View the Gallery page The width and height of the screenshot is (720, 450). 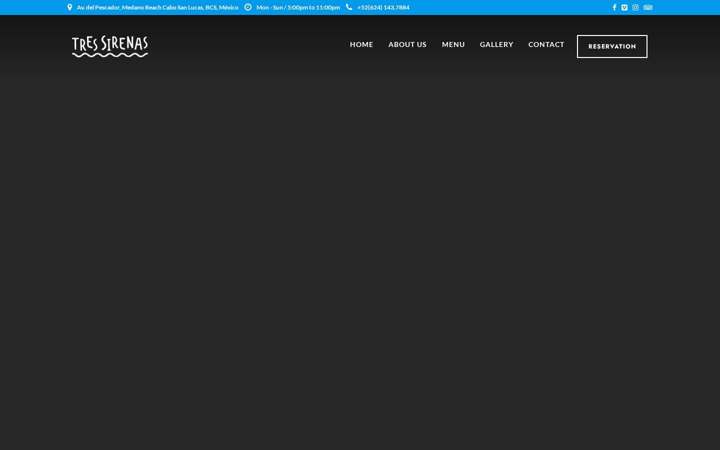pyautogui.click(x=496, y=45)
